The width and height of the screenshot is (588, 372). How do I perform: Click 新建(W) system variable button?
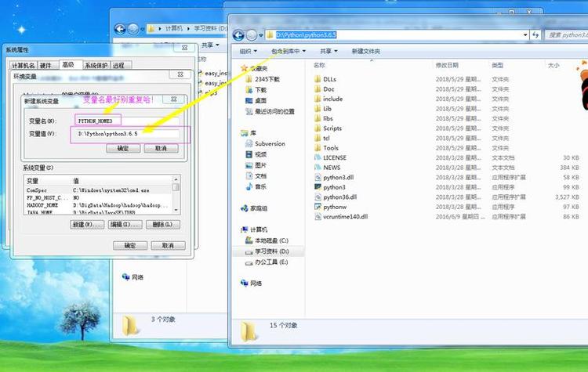(86, 225)
